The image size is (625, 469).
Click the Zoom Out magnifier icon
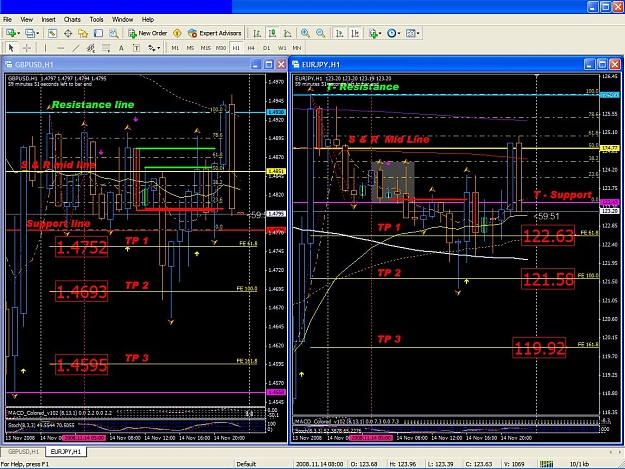pyautogui.click(x=320, y=33)
